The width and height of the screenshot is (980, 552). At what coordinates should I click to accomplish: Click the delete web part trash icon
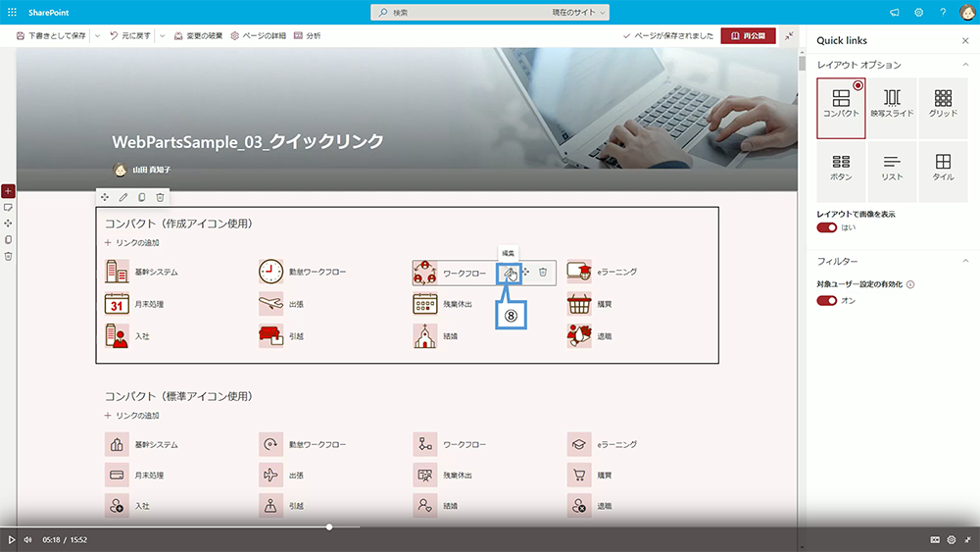(160, 197)
